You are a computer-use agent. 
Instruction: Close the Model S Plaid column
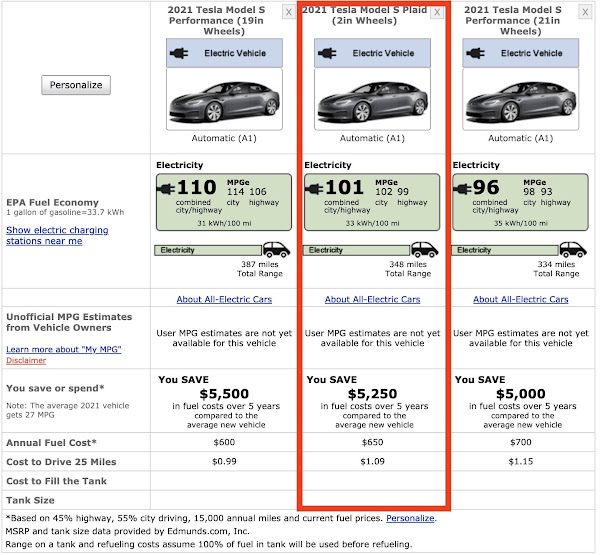[x=437, y=11]
